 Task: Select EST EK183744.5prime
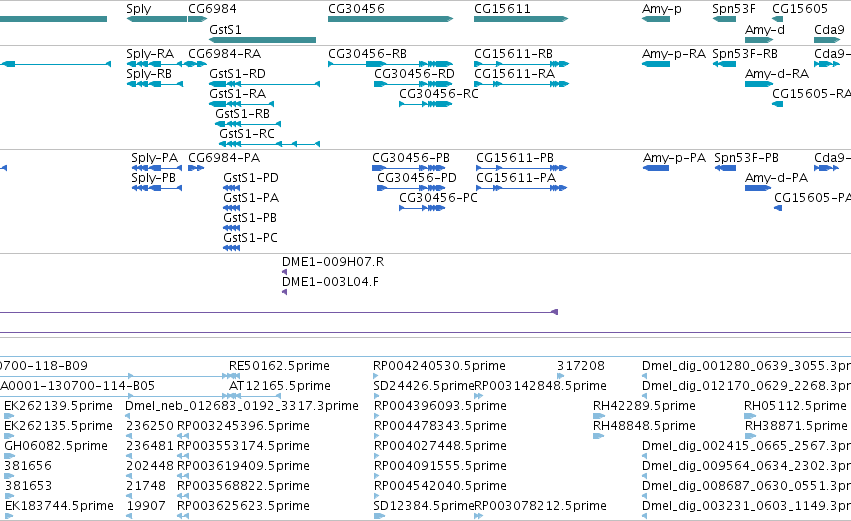[x=8, y=516]
